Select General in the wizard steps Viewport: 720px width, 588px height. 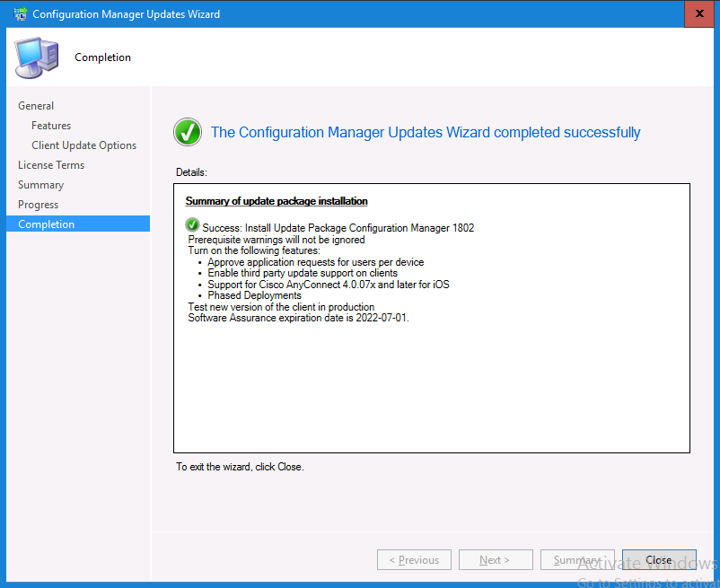(x=36, y=106)
